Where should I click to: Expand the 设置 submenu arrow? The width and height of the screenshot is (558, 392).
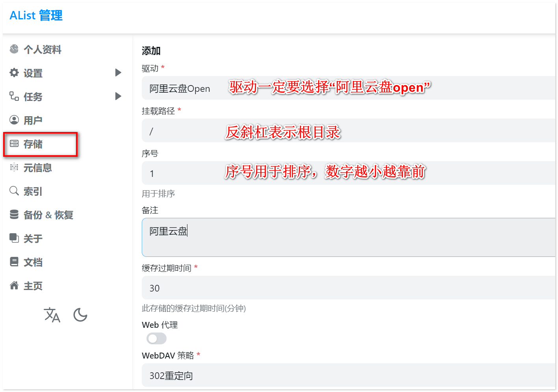click(118, 73)
